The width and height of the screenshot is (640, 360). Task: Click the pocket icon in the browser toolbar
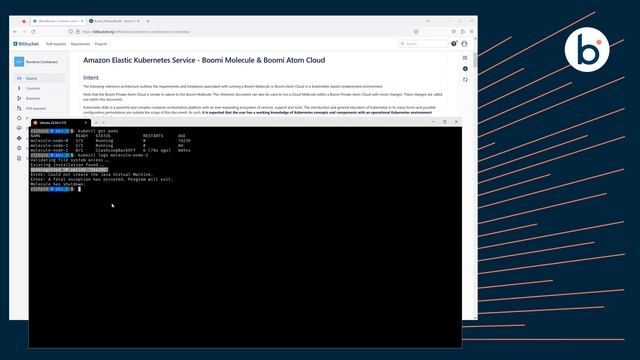point(453,31)
